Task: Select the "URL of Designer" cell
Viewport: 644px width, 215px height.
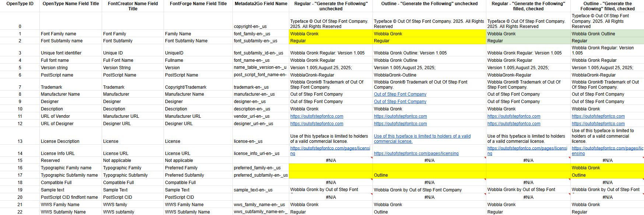Action: point(71,124)
